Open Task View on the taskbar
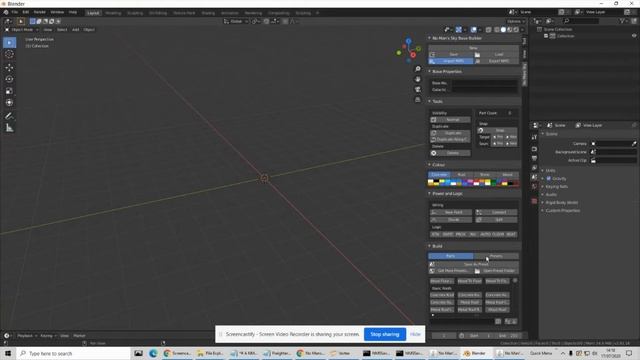640x360 pixels. (138, 353)
